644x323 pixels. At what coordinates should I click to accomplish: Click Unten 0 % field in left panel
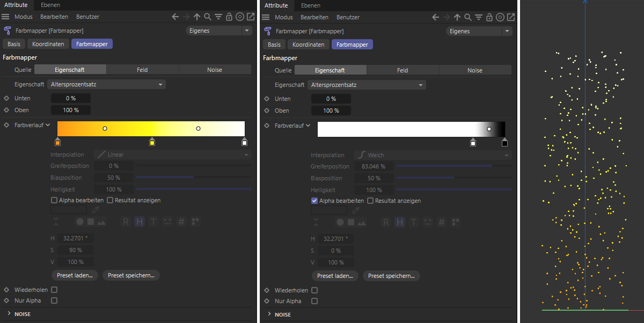[71, 98]
